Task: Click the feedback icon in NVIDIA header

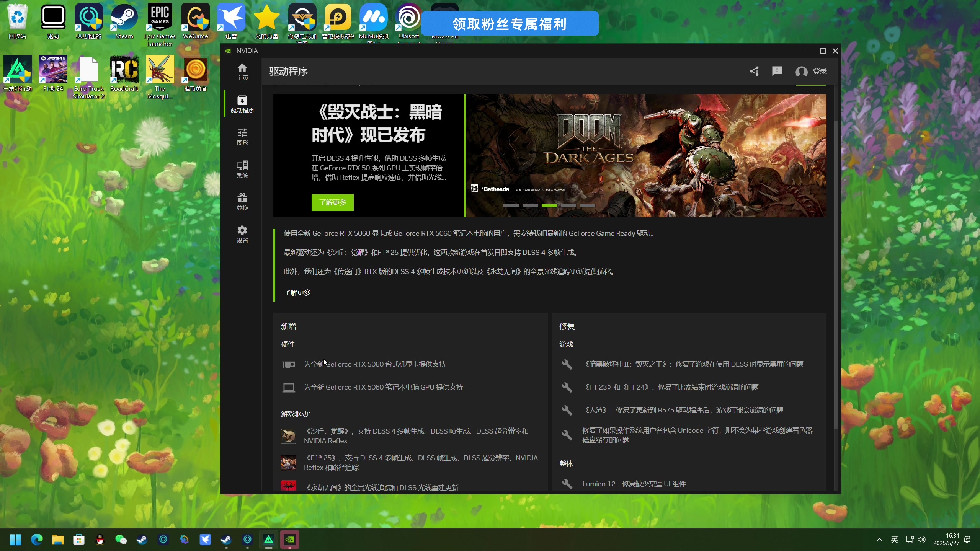Action: click(777, 71)
